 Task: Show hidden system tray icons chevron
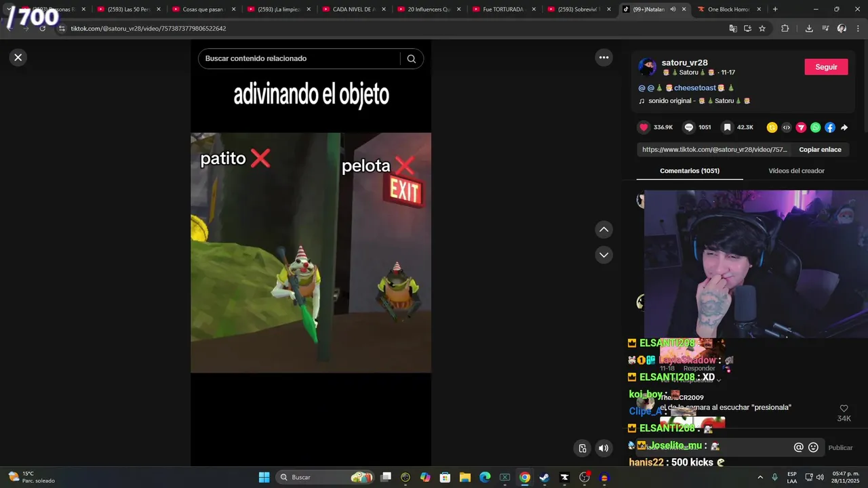(x=759, y=477)
